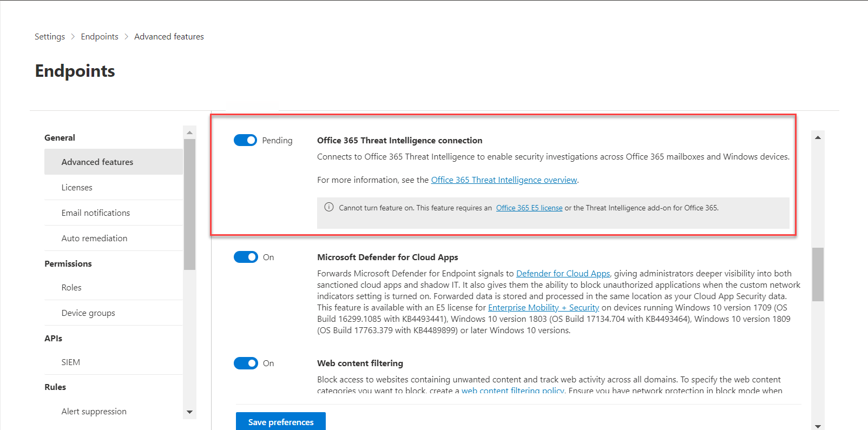
Task: Go to Settings breadcrumb
Action: [x=50, y=37]
